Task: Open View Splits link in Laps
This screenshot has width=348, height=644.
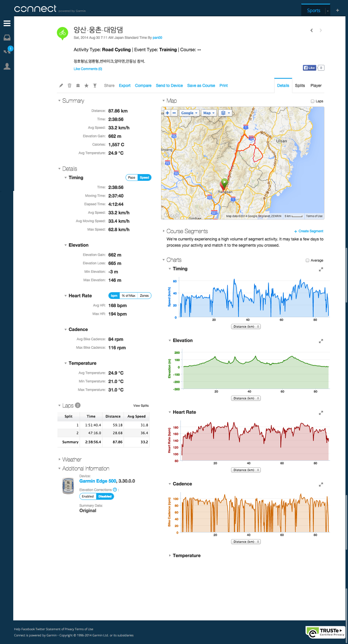Action: point(141,406)
